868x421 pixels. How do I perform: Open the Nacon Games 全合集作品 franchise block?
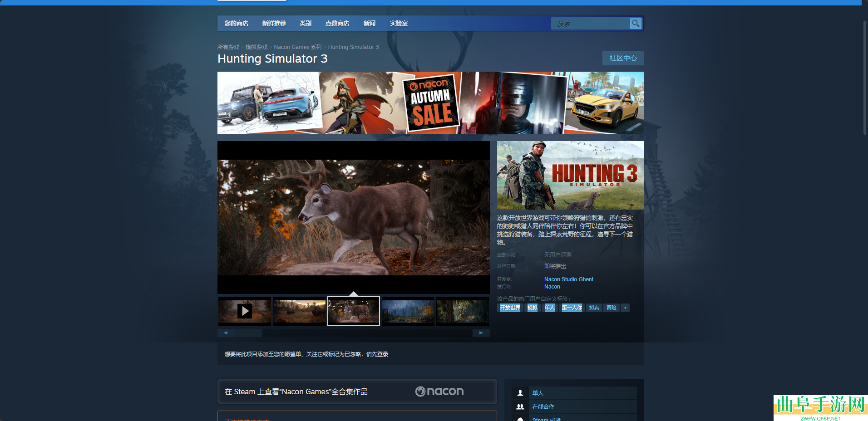point(357,392)
